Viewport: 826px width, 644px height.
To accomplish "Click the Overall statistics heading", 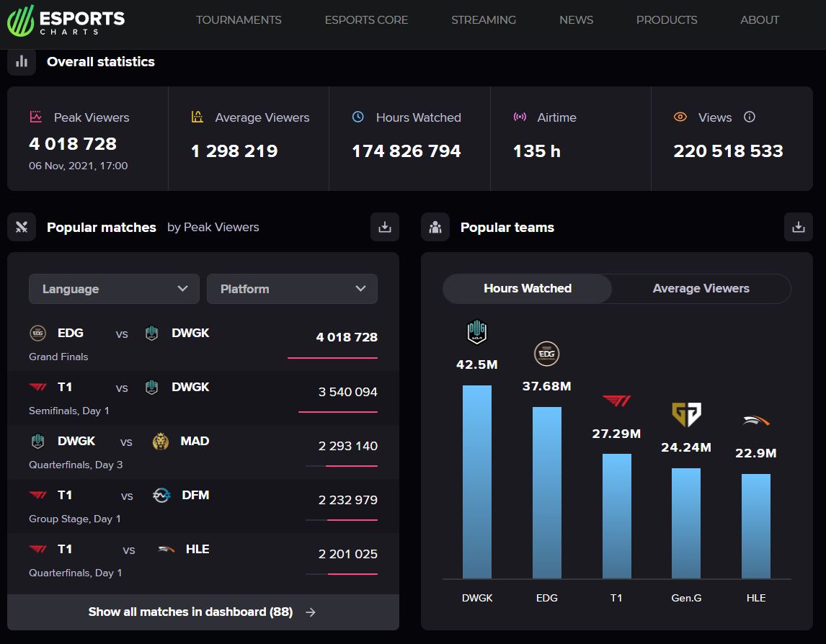I will tap(101, 62).
